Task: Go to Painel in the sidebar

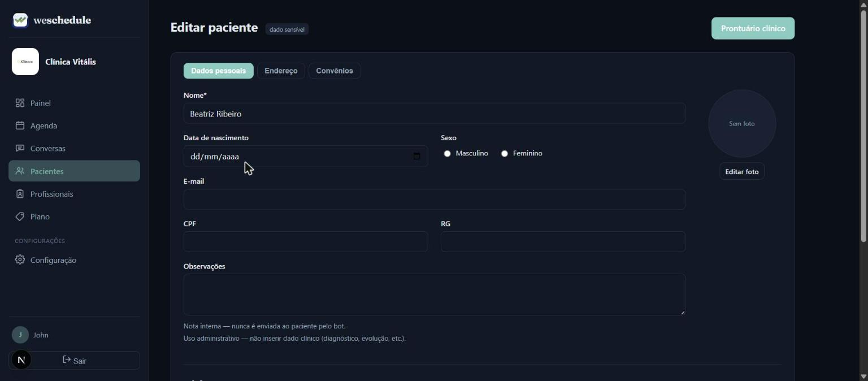Action: 74,103
